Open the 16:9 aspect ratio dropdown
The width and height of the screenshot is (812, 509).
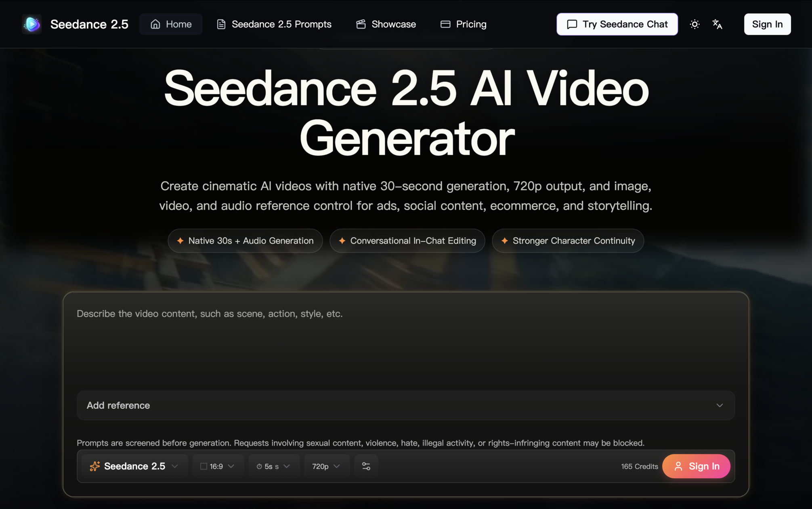point(218,466)
